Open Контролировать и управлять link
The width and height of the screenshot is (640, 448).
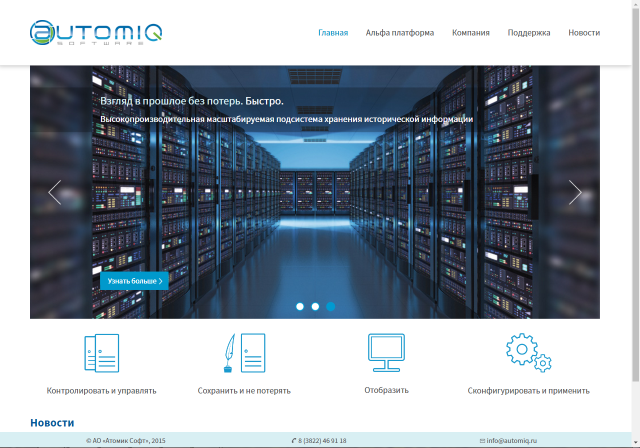[101, 390]
